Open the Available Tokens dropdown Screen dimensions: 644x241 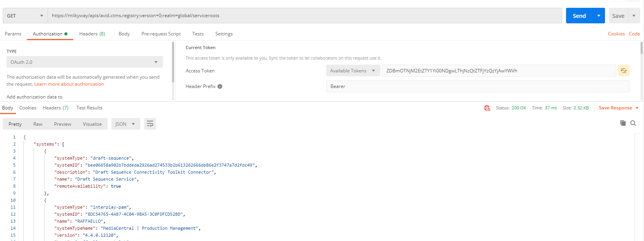coord(353,70)
